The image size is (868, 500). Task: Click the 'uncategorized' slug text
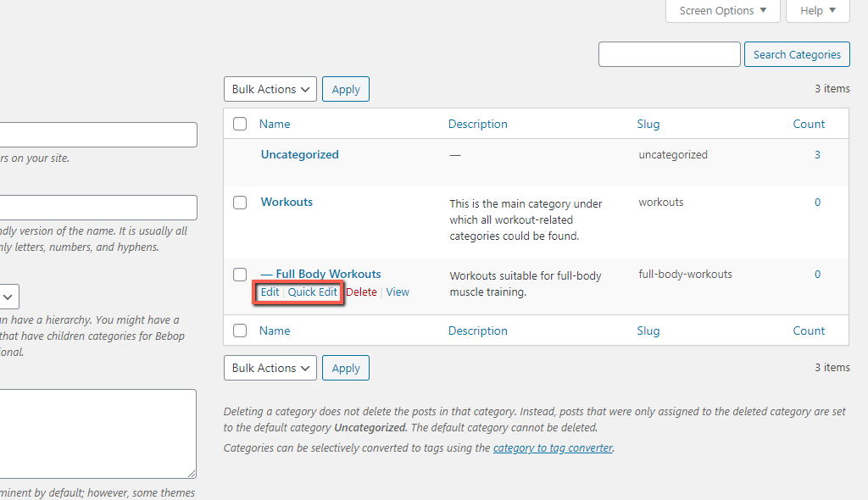coord(673,154)
